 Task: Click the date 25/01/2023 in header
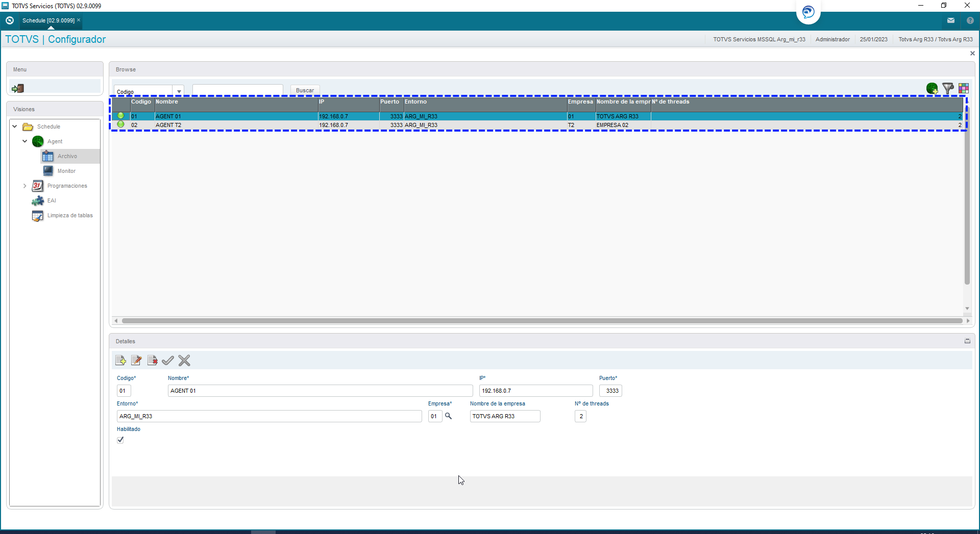pyautogui.click(x=873, y=39)
